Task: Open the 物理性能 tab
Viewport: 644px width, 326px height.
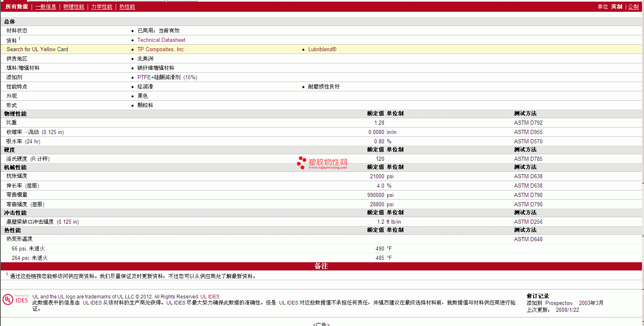Action: (74, 7)
